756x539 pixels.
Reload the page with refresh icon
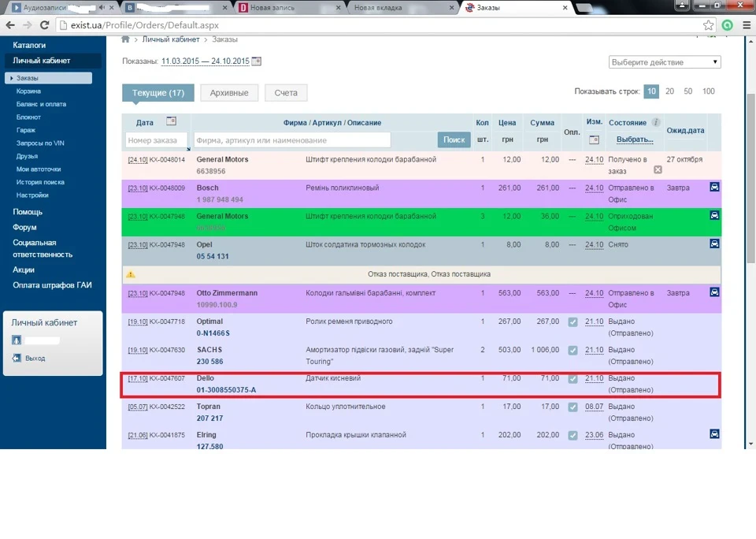[x=44, y=25]
